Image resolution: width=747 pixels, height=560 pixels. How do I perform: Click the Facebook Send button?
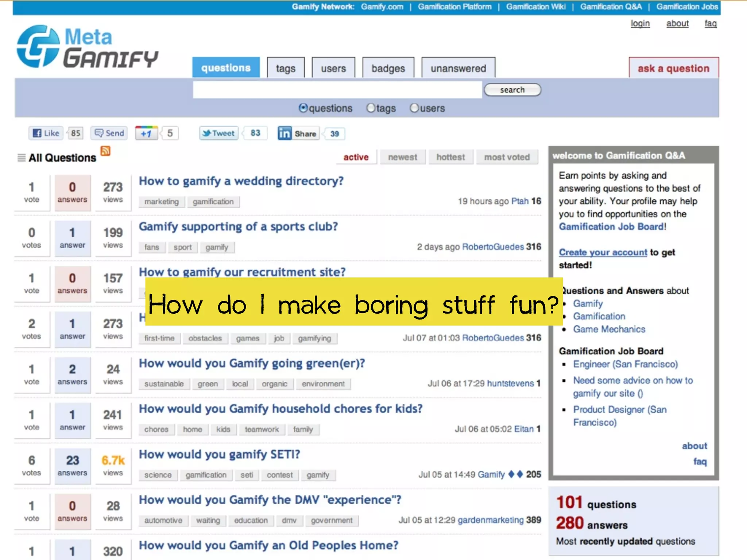pyautogui.click(x=109, y=133)
